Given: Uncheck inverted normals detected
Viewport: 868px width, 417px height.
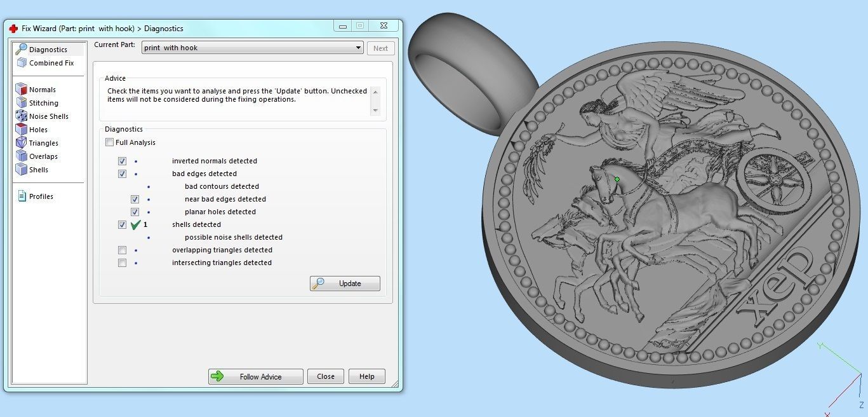Looking at the screenshot, I should (x=122, y=161).
